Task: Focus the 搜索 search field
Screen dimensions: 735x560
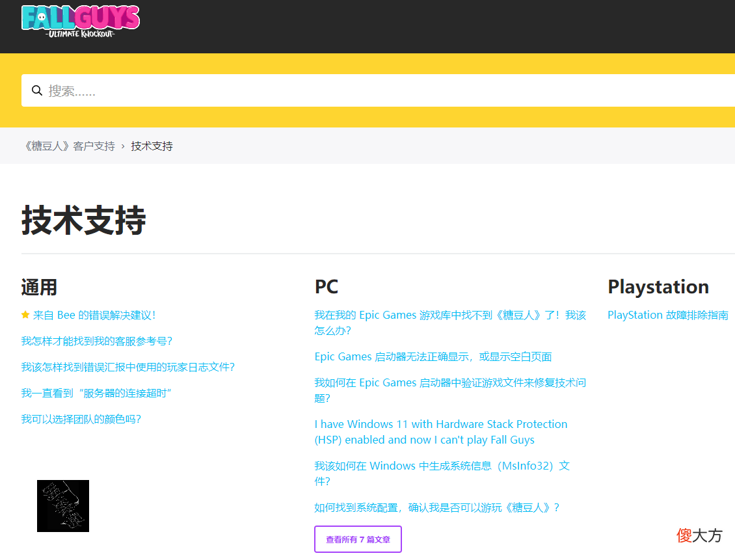Action: coord(378,90)
